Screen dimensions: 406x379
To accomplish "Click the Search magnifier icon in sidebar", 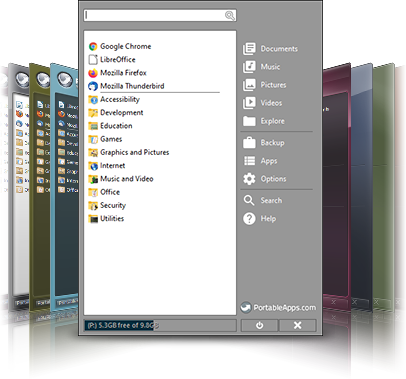I will [249, 200].
